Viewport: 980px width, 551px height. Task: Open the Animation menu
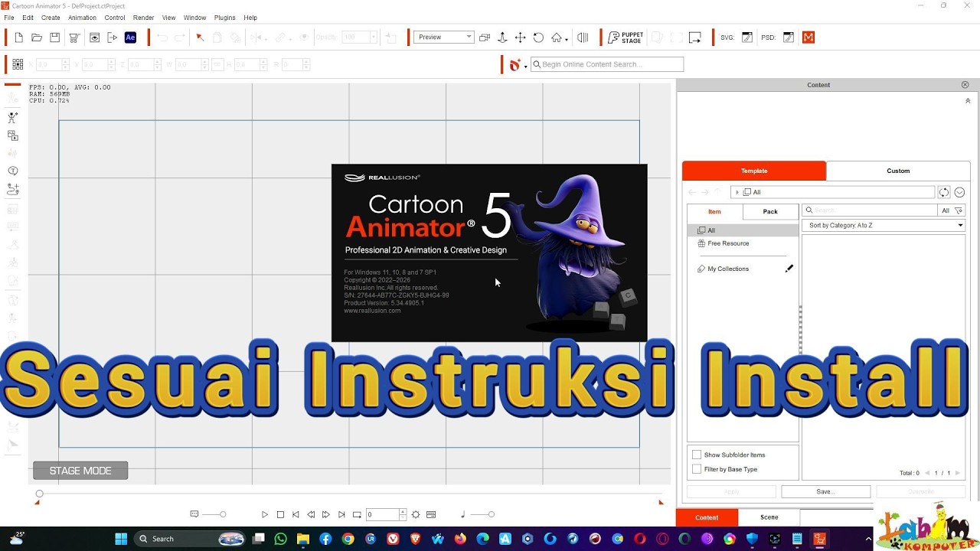[83, 18]
